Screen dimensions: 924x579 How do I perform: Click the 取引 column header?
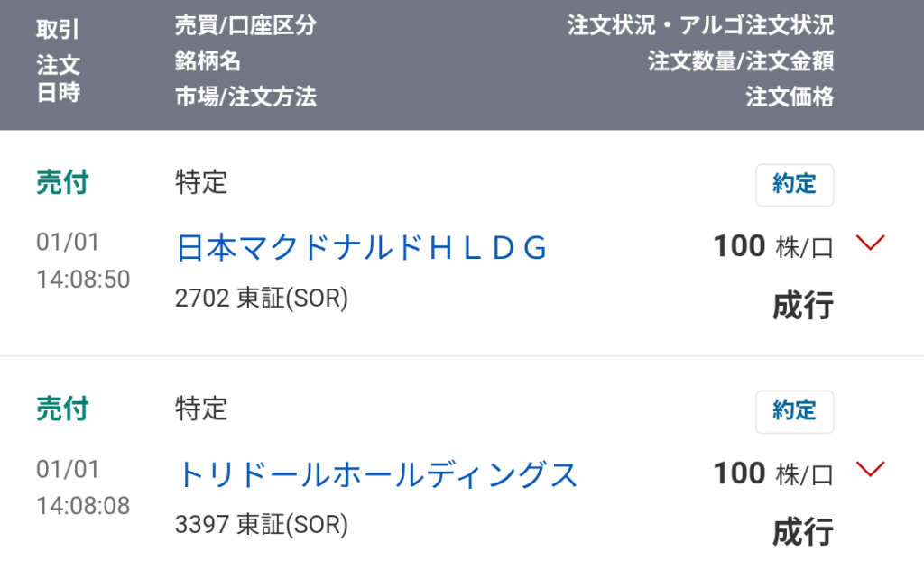click(x=58, y=30)
